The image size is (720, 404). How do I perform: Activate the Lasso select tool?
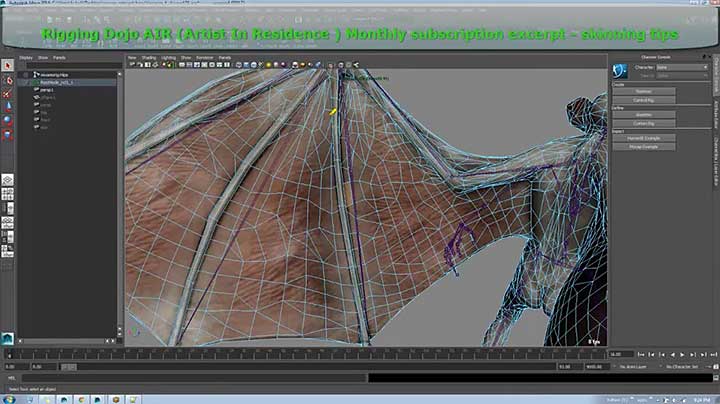(x=7, y=80)
